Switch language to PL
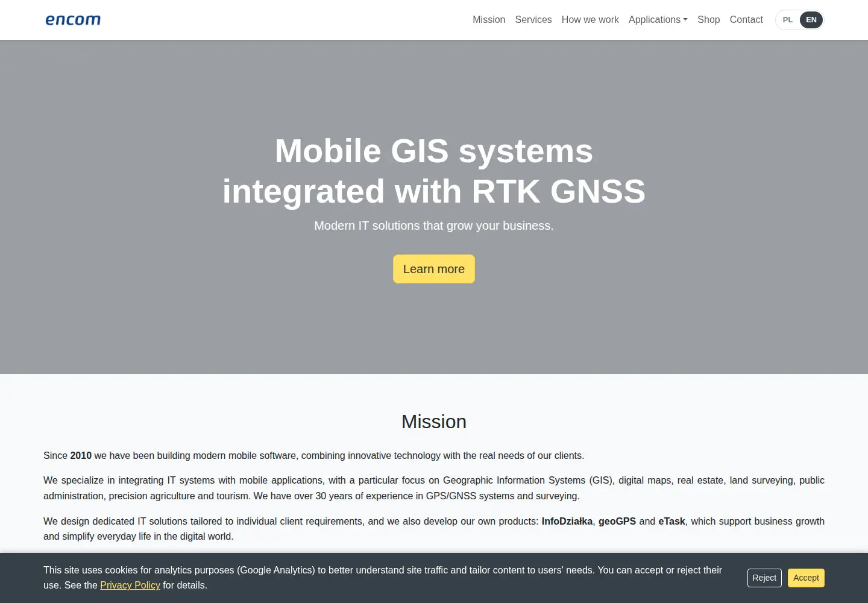Viewport: 868px width, 603px height. [788, 20]
